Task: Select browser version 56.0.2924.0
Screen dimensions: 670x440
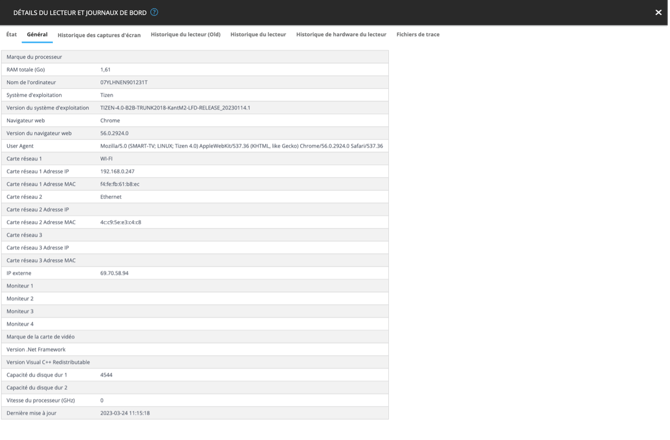Action: pyautogui.click(x=115, y=133)
